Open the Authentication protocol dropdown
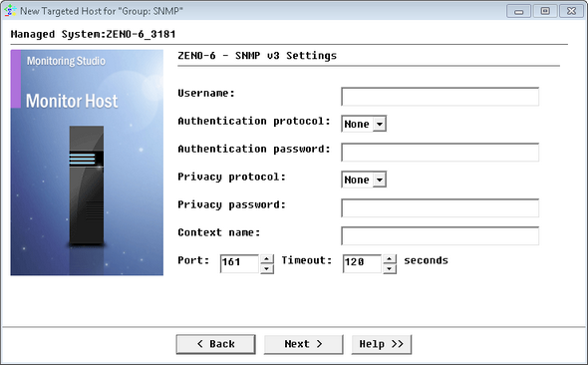 (x=364, y=124)
